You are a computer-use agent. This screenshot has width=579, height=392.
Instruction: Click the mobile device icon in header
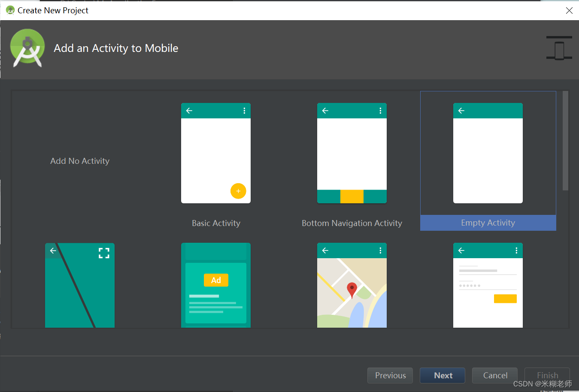click(559, 48)
